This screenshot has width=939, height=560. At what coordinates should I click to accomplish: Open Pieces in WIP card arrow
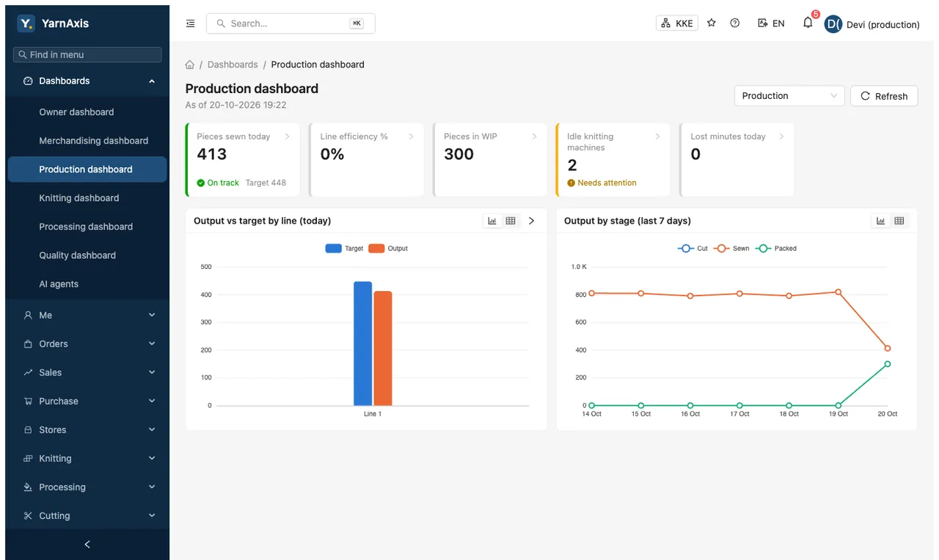(x=534, y=136)
